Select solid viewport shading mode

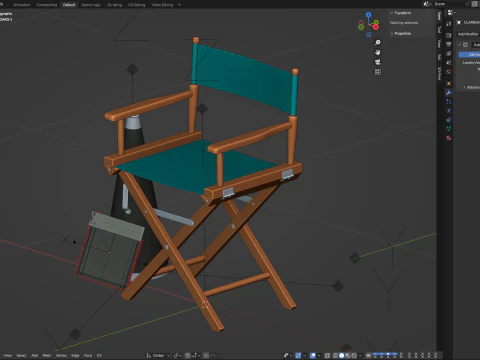pyautogui.click(x=341, y=355)
